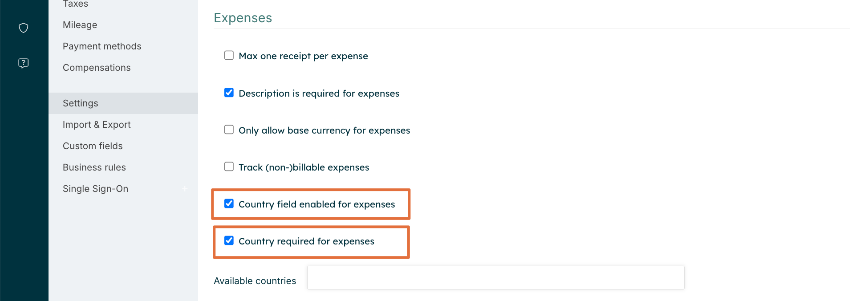This screenshot has height=301, width=868.
Task: Click the shield icon in the dark sidebar
Action: [x=24, y=28]
